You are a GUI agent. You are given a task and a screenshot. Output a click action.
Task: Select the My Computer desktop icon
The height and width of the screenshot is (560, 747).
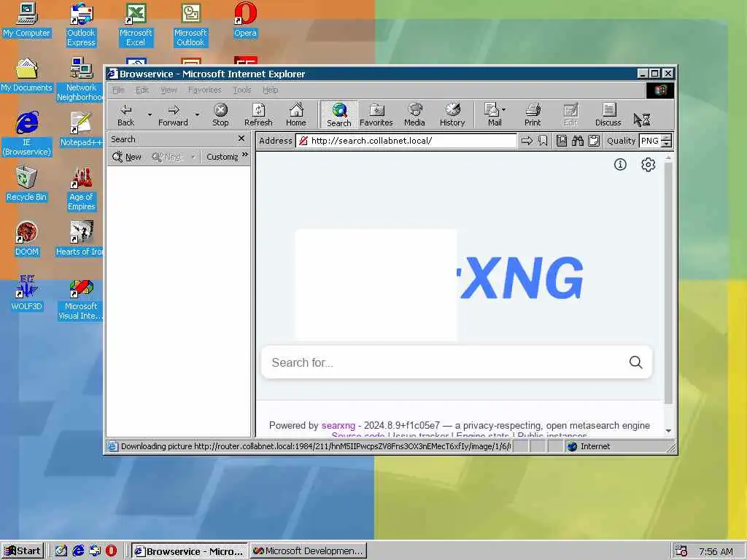tap(27, 20)
